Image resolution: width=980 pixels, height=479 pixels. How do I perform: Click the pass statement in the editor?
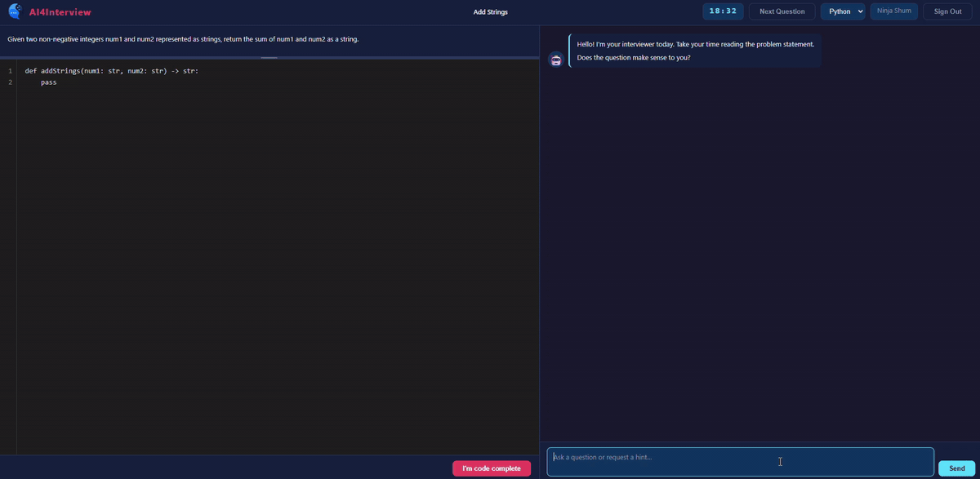pos(48,82)
